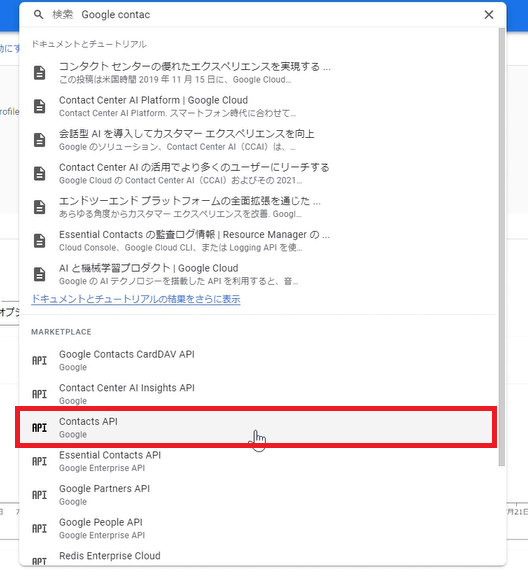
Task: Click API icon beside Contacts API
Action: pos(40,428)
